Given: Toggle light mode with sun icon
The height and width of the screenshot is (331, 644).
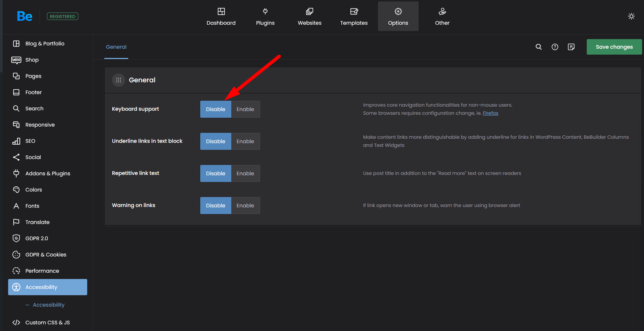Looking at the screenshot, I should [631, 16].
